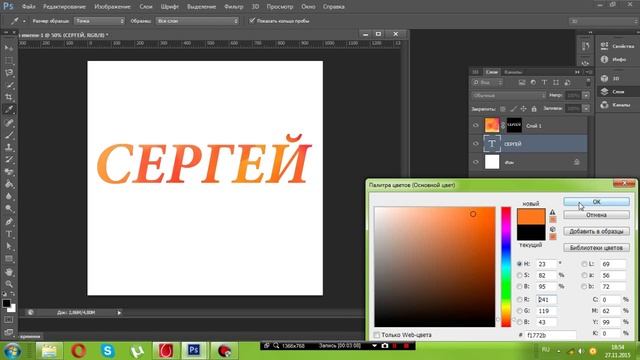Open the Редактирование menu
Image resolution: width=640 pixels, height=360 pixels.
[64, 7]
